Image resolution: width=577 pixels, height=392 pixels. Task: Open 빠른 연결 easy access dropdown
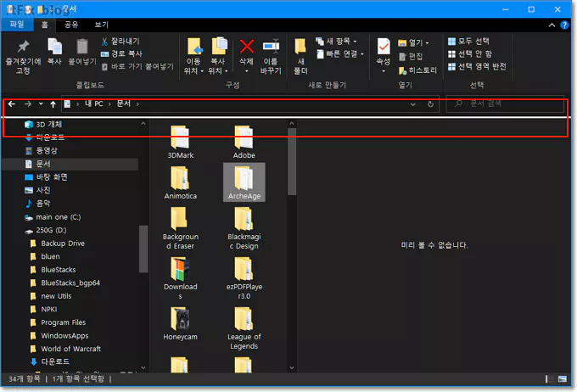(x=340, y=54)
